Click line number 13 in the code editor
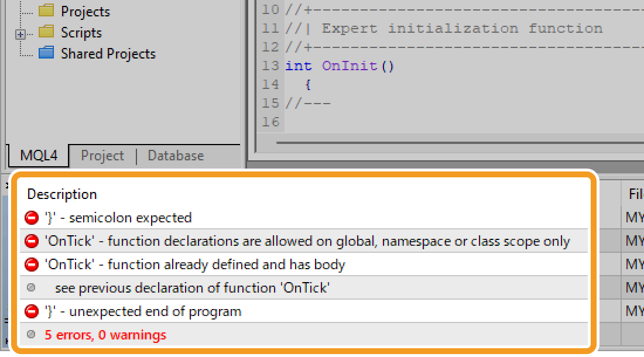644x357 pixels. [271, 66]
